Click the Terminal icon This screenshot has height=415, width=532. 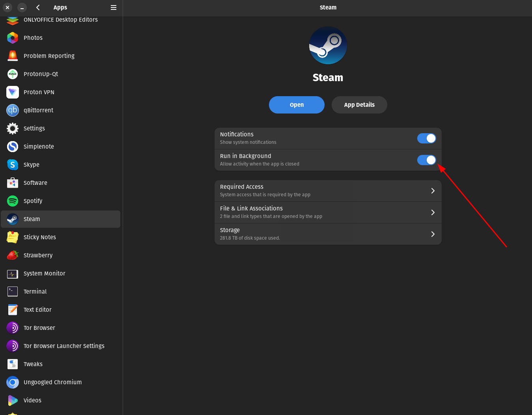pos(13,292)
